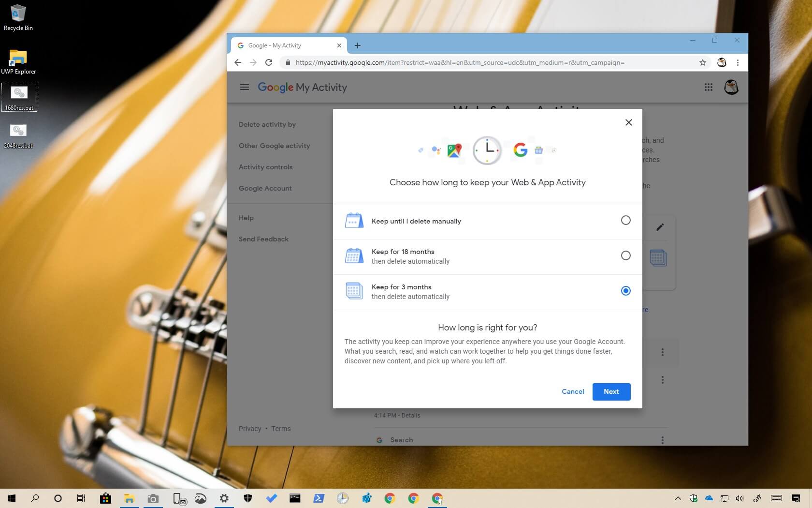Image resolution: width=812 pixels, height=508 pixels.
Task: Choose the Keep for 18 months radio button
Action: 625,255
